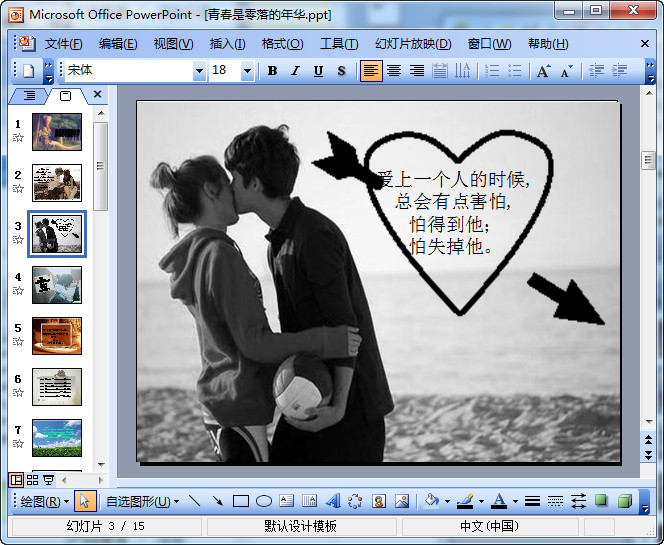Select slide 4 thumbnail
This screenshot has width=664, height=545.
57,285
